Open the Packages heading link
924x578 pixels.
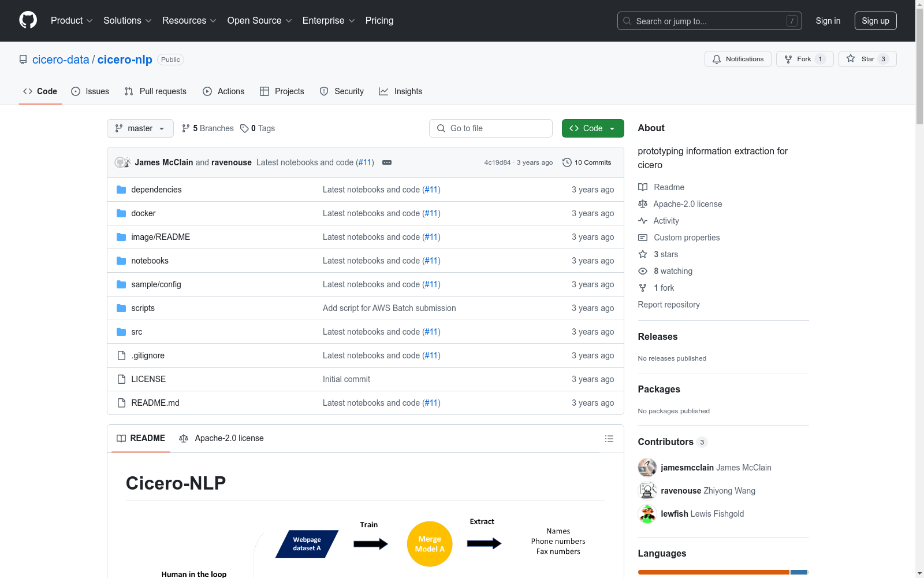(x=659, y=389)
